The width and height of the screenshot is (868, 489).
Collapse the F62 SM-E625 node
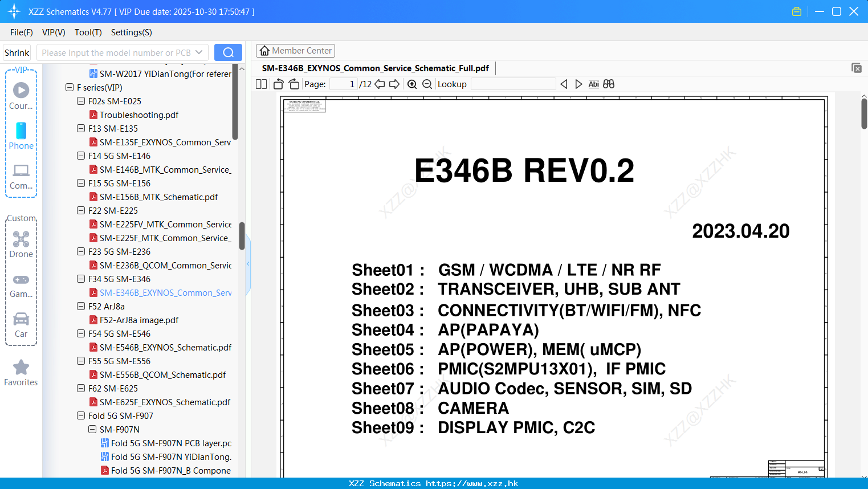[81, 388]
